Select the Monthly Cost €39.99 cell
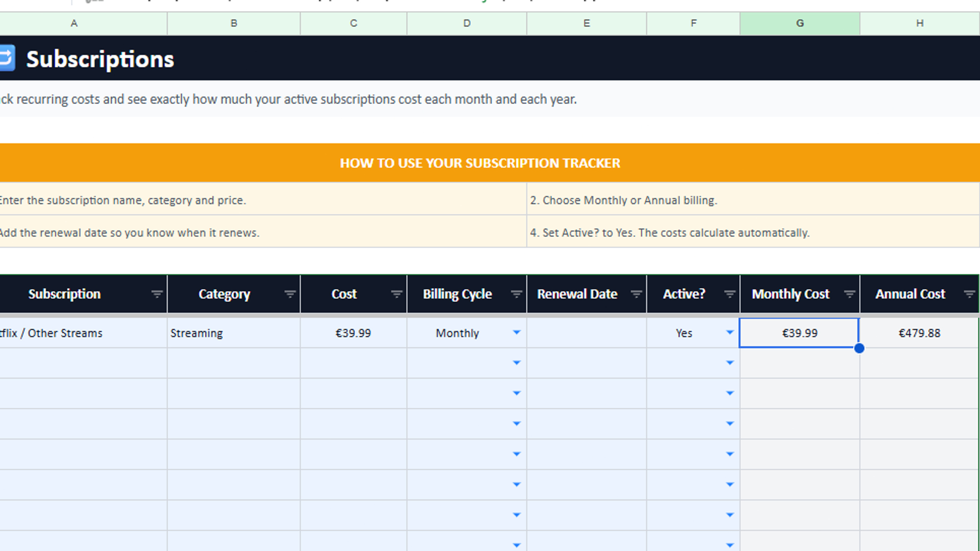Viewport: 980px width, 551px height. [x=799, y=333]
